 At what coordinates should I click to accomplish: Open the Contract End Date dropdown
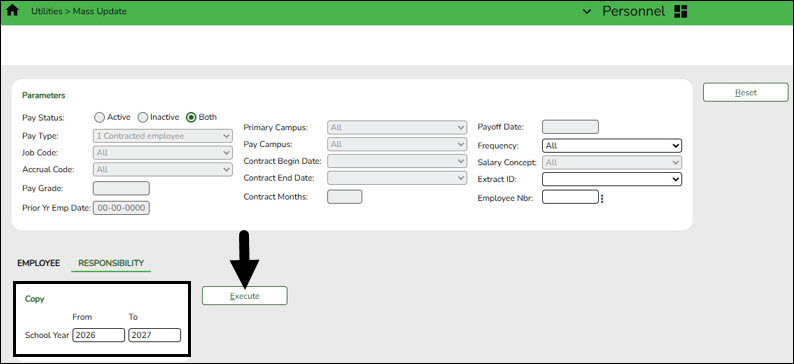coord(397,178)
